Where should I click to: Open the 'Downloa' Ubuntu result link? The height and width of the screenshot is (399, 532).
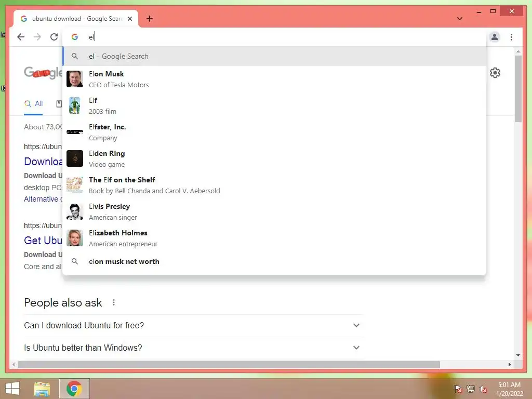[43, 162]
